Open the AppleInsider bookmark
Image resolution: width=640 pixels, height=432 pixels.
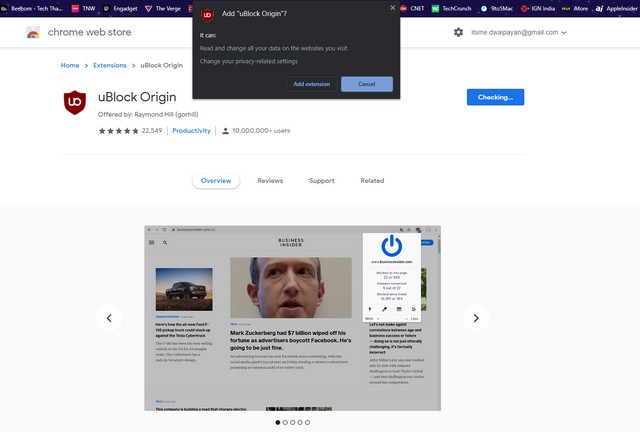coord(617,8)
